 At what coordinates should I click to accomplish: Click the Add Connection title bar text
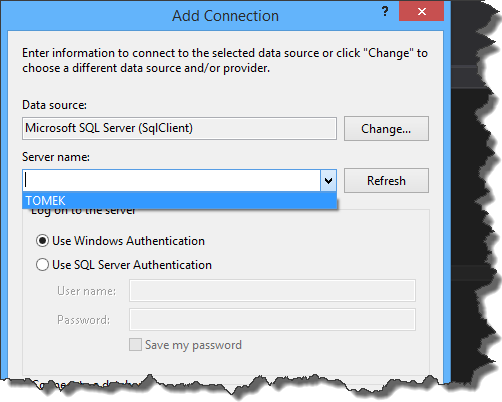[x=225, y=16]
